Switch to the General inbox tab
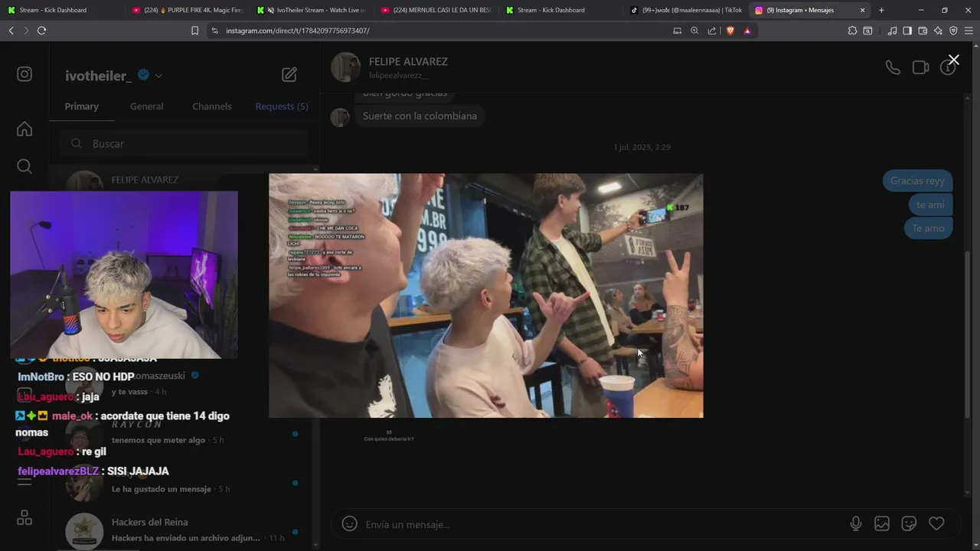Image resolution: width=980 pixels, height=551 pixels. tap(146, 106)
